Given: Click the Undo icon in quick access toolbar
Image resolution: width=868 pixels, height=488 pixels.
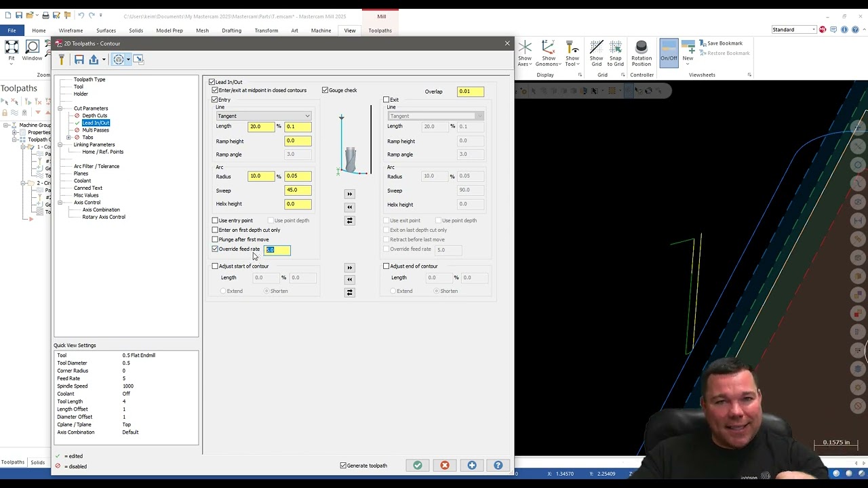Looking at the screenshot, I should (81, 16).
